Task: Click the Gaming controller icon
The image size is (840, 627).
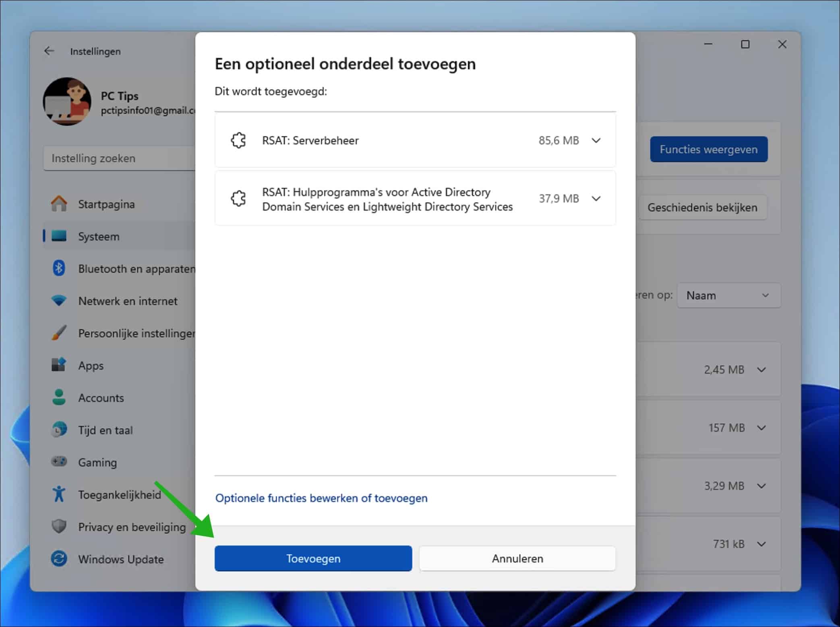Action: (59, 461)
